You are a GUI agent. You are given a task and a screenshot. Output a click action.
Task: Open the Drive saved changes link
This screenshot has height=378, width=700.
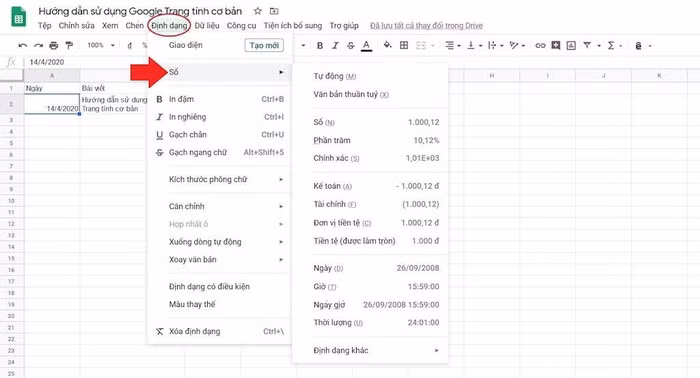[x=426, y=26]
